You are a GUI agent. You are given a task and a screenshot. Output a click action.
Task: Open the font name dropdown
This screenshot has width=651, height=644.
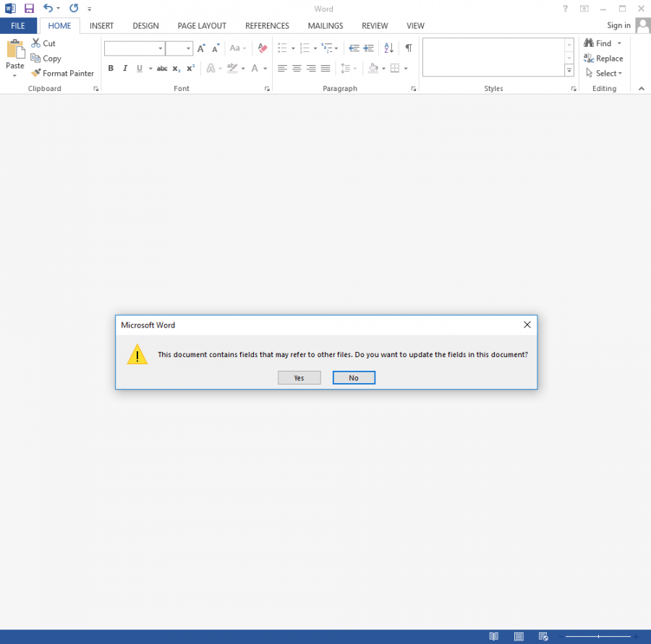click(160, 48)
